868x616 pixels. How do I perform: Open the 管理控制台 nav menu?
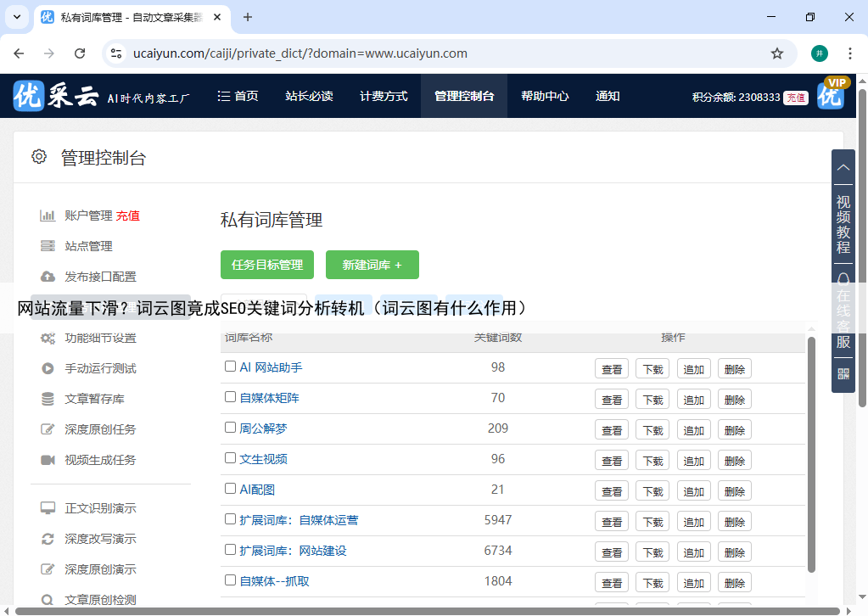pos(463,97)
